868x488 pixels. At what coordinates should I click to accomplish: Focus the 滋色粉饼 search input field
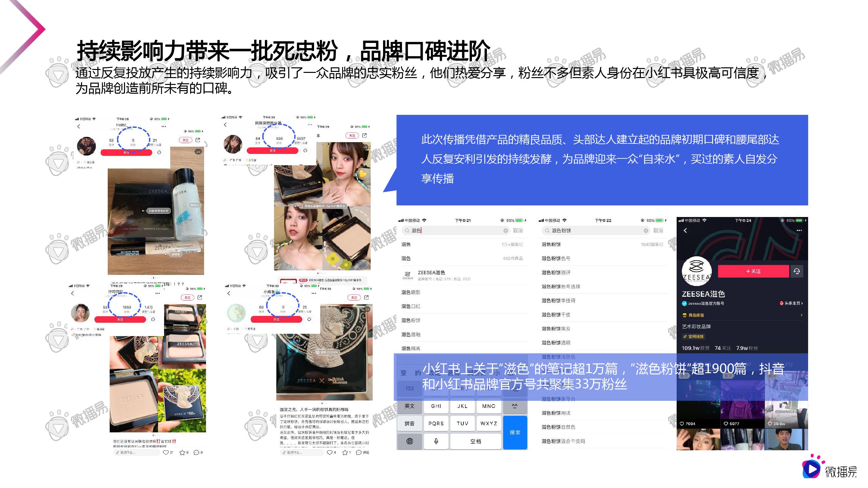(595, 231)
